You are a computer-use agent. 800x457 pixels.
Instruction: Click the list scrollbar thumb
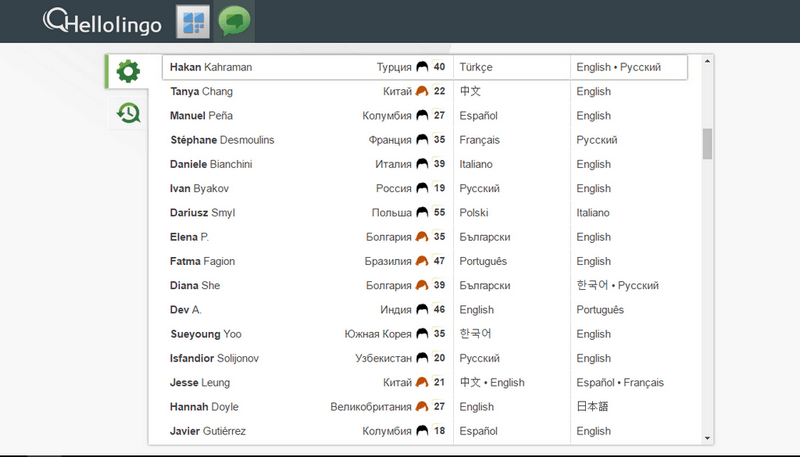[x=707, y=144]
